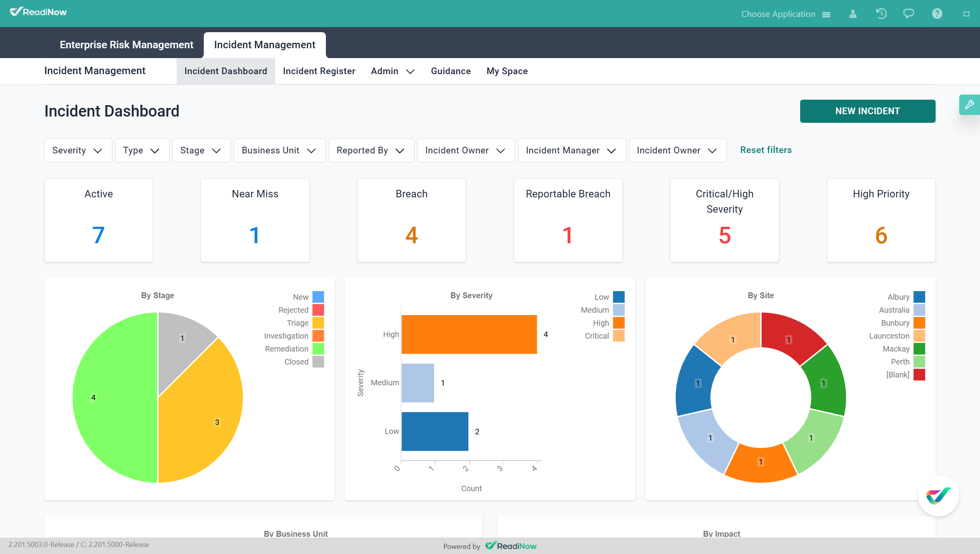Click the Active incidents count card
The height and width of the screenshot is (554, 980).
coord(99,220)
